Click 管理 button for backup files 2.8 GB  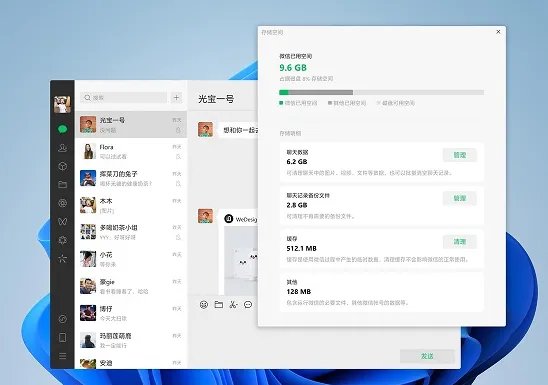pos(460,198)
